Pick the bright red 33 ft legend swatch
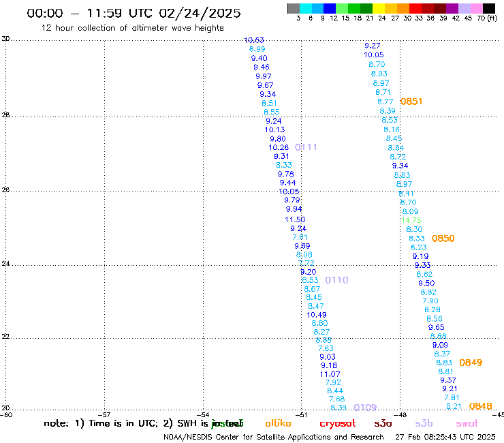Screen dimensions: 504x443 coord(415,8)
